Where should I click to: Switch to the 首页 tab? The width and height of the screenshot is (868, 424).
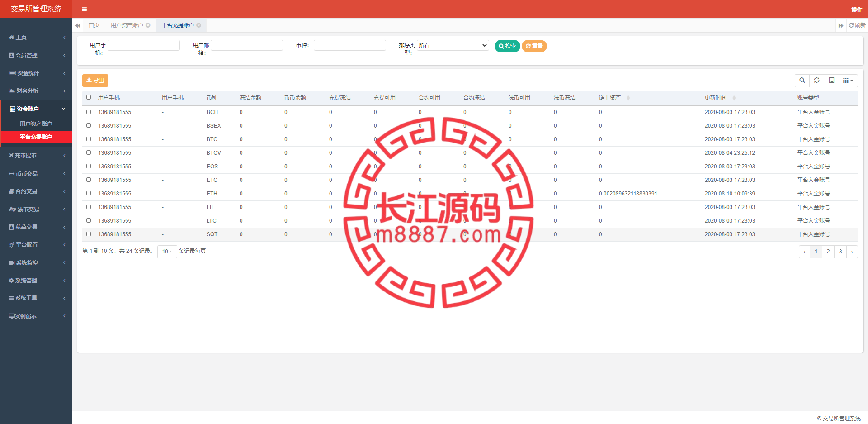94,25
